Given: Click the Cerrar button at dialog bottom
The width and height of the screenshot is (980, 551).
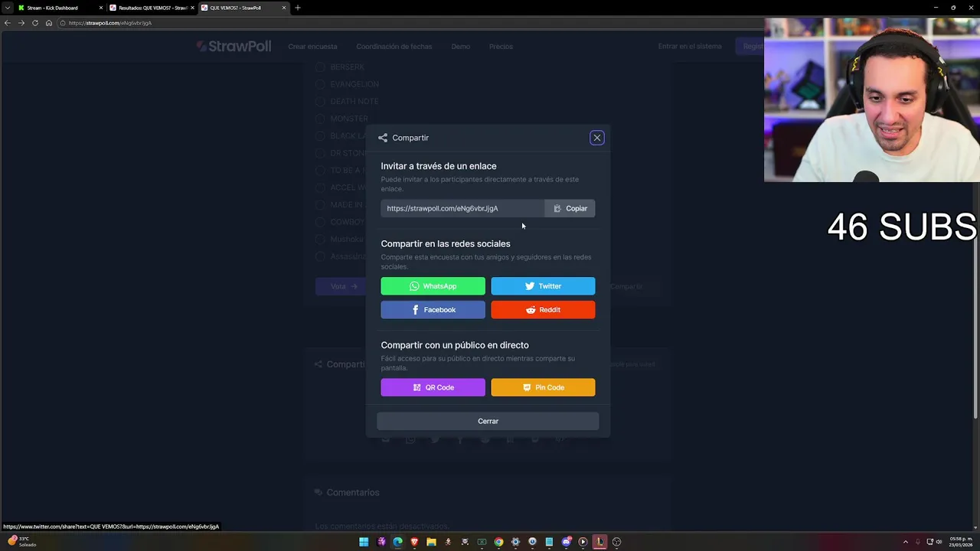Looking at the screenshot, I should tap(488, 421).
